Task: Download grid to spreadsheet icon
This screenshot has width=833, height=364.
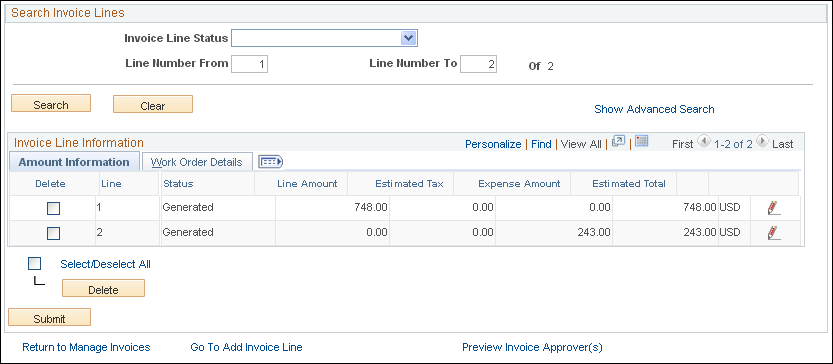Action: (642, 141)
